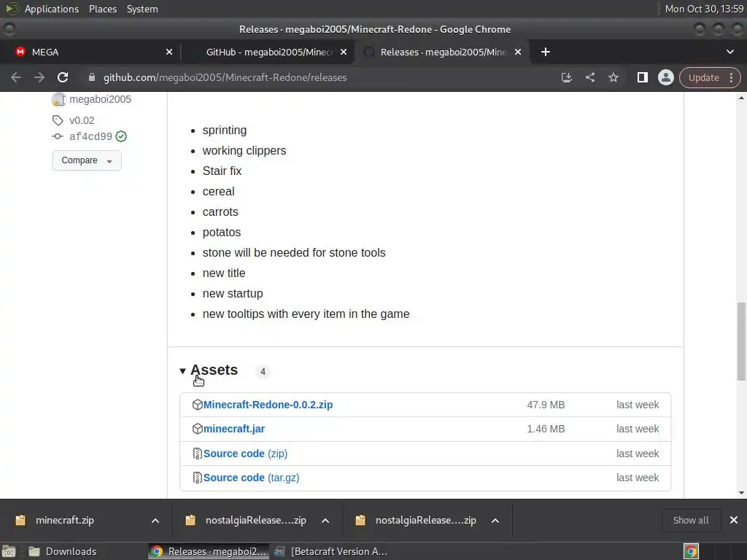747x560 pixels.
Task: Go back to the previous page
Action: [16, 77]
